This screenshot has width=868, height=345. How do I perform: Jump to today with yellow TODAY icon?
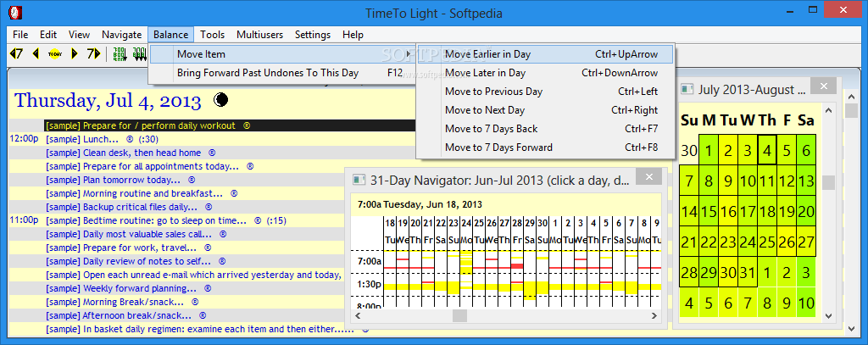coord(55,53)
